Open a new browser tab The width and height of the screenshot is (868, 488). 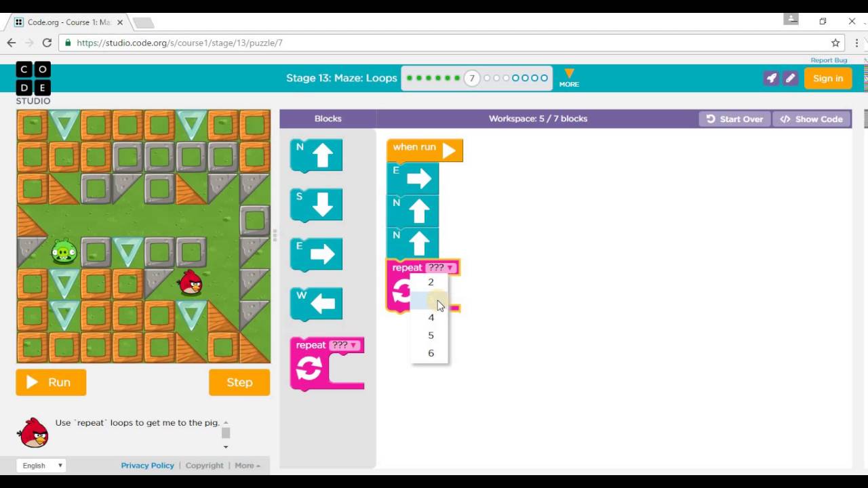click(143, 23)
